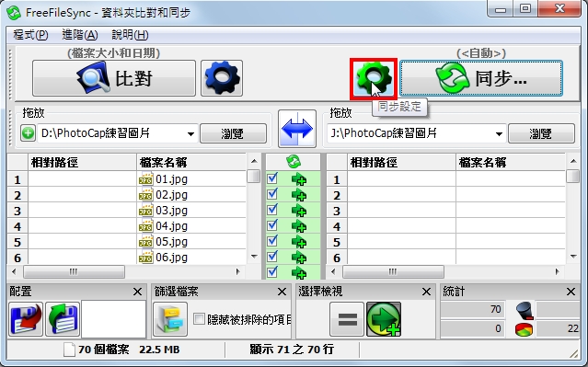The height and width of the screenshot is (367, 588).
Task: Open sync settings with the green gear
Action: [374, 78]
